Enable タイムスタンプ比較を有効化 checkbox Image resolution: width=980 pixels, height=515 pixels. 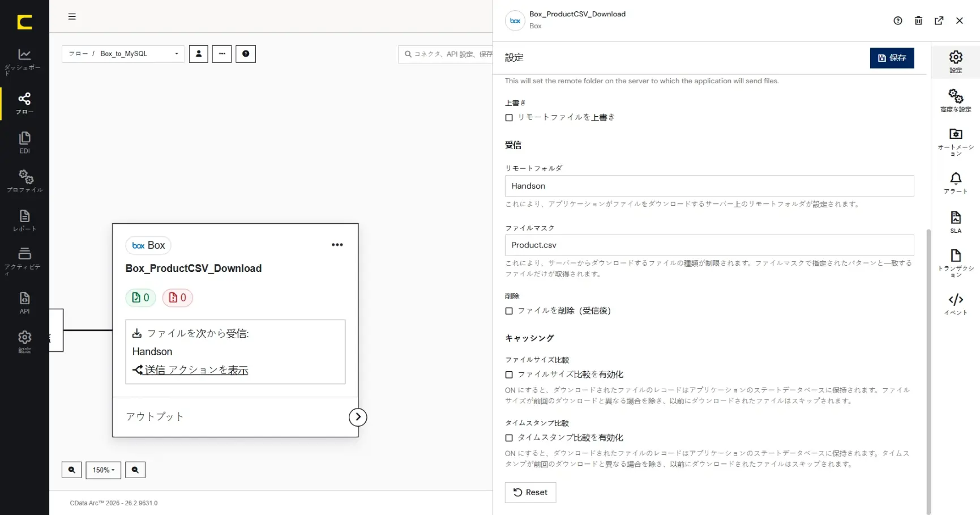tap(509, 438)
